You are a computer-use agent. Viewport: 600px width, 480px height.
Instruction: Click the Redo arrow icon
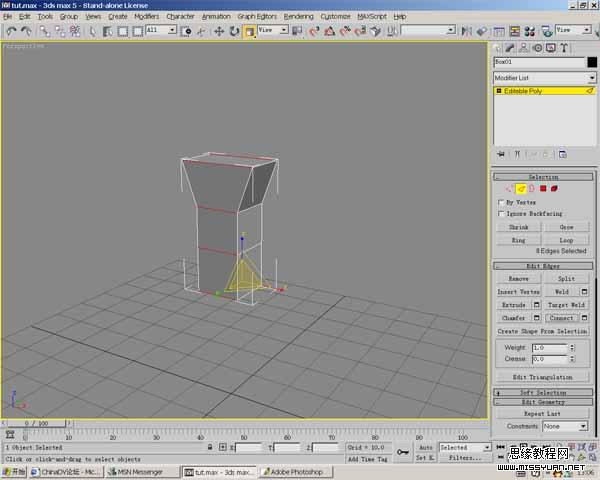(x=26, y=31)
